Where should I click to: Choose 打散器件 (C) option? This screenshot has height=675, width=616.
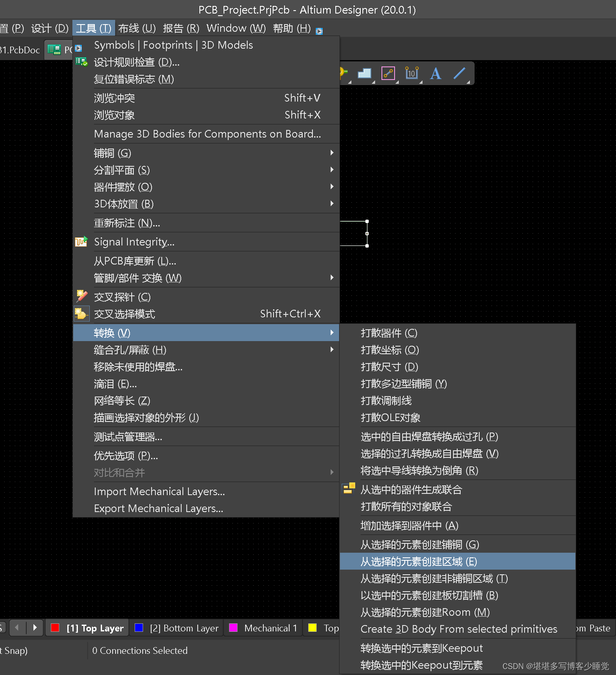pos(458,333)
